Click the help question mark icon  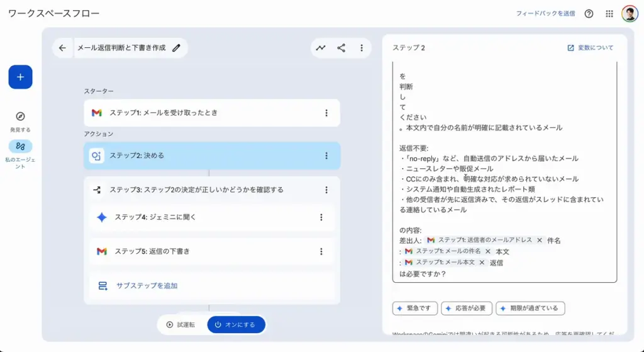[x=589, y=14]
